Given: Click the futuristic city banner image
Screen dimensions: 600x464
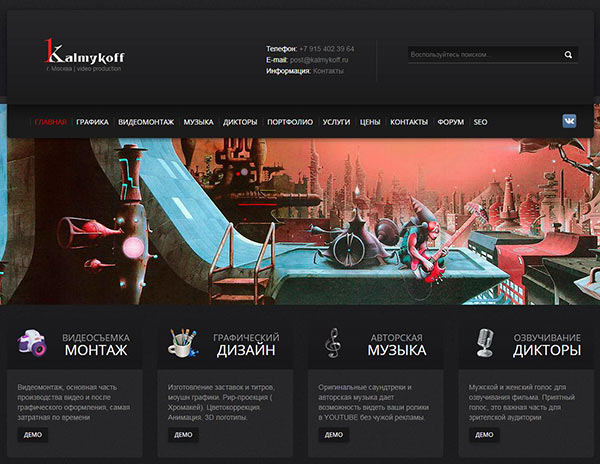Looking at the screenshot, I should pyautogui.click(x=300, y=221).
